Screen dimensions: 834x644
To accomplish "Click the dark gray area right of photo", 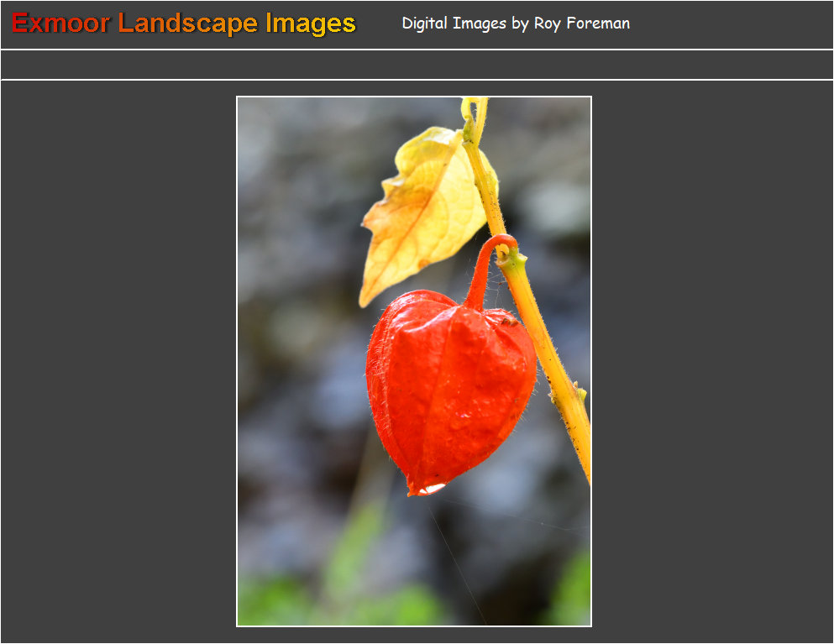I will tap(712, 361).
